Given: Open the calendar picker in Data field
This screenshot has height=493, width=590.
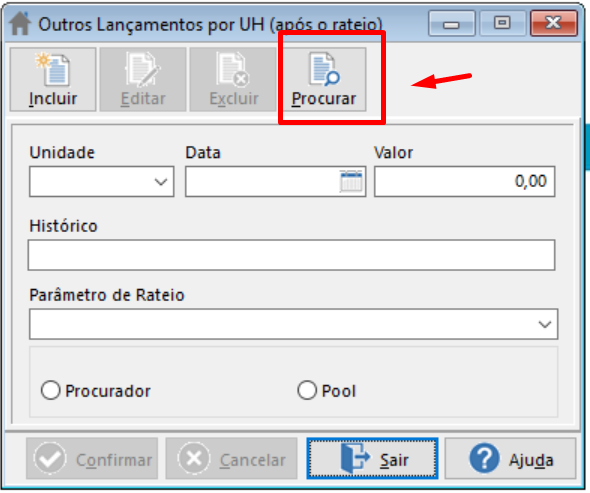Looking at the screenshot, I should coord(351,181).
